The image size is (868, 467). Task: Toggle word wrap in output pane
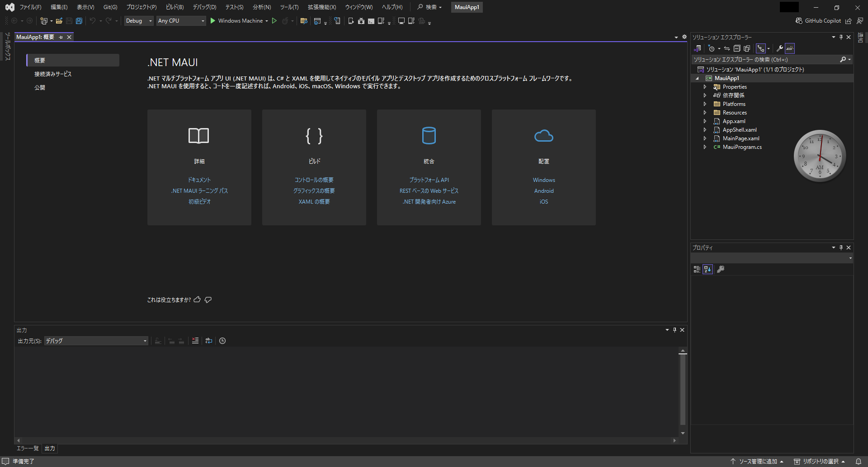click(x=208, y=341)
